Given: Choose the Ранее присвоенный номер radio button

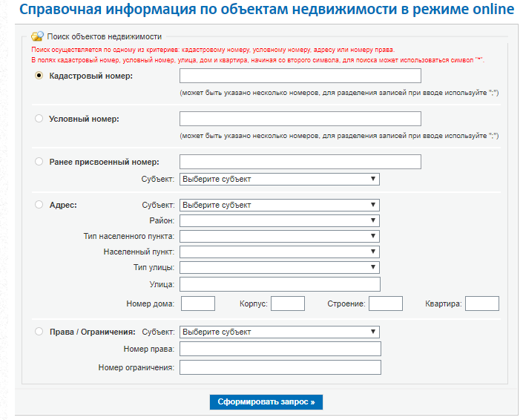Looking at the screenshot, I should (39, 162).
